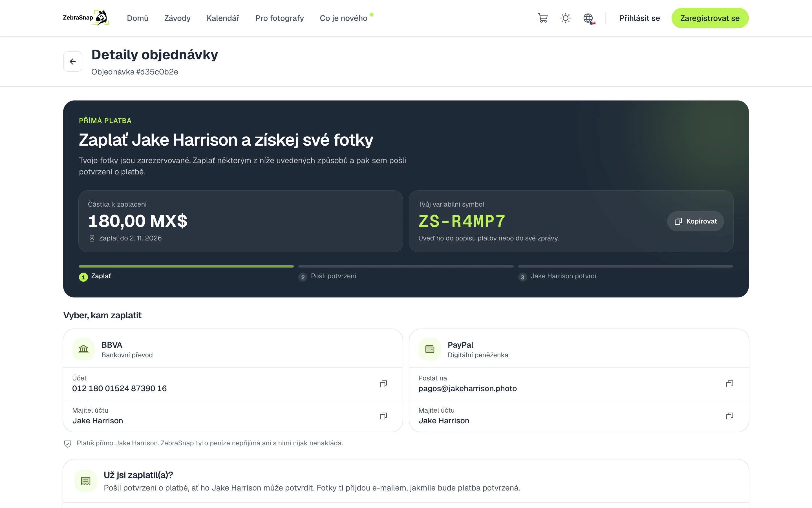Click pagos@jakeharrison.photo email text
This screenshot has height=508, width=812.
pos(467,388)
